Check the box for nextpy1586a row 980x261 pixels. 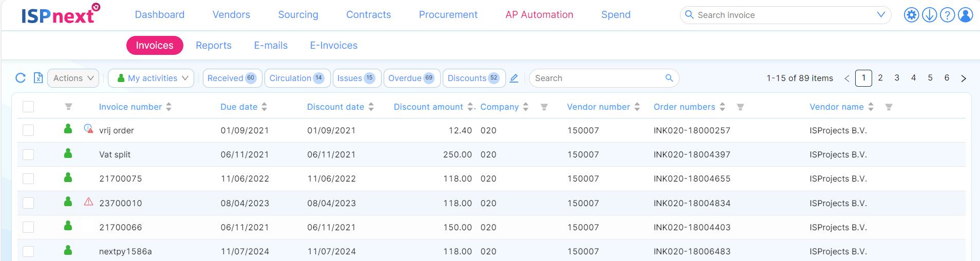28,251
